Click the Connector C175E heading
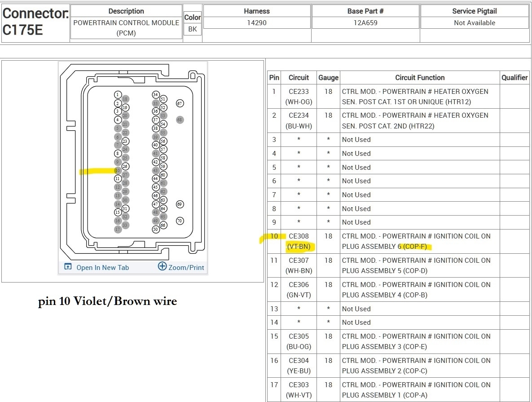The image size is (532, 402). pyautogui.click(x=35, y=22)
